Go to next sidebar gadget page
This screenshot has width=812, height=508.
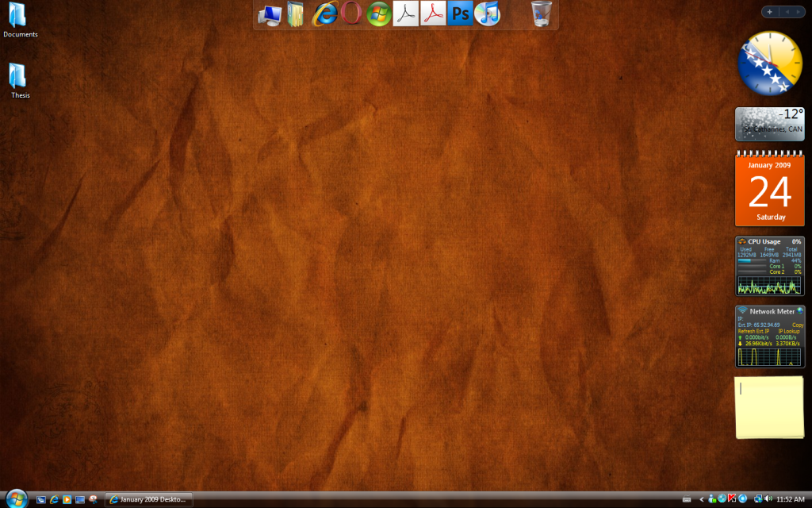click(x=798, y=12)
